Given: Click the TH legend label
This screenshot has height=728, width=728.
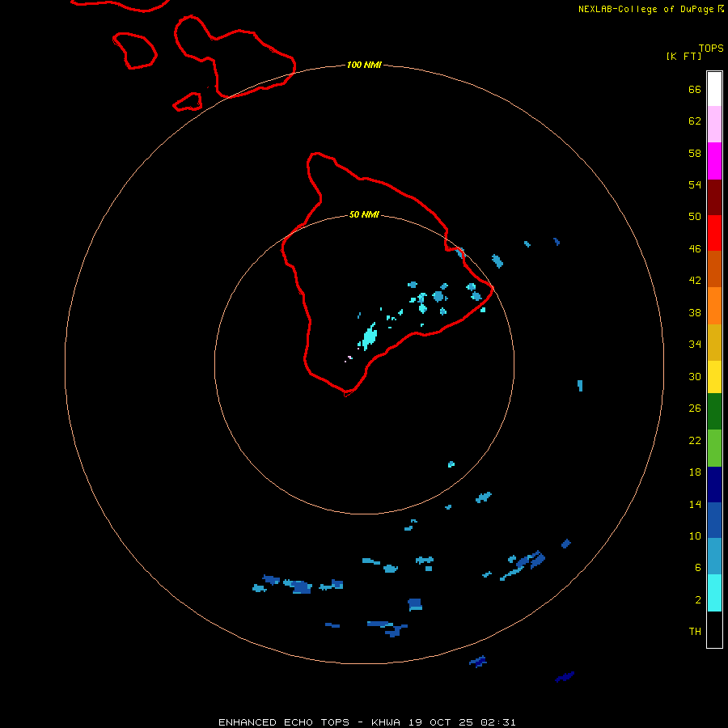Looking at the screenshot, I should pyautogui.click(x=695, y=632).
